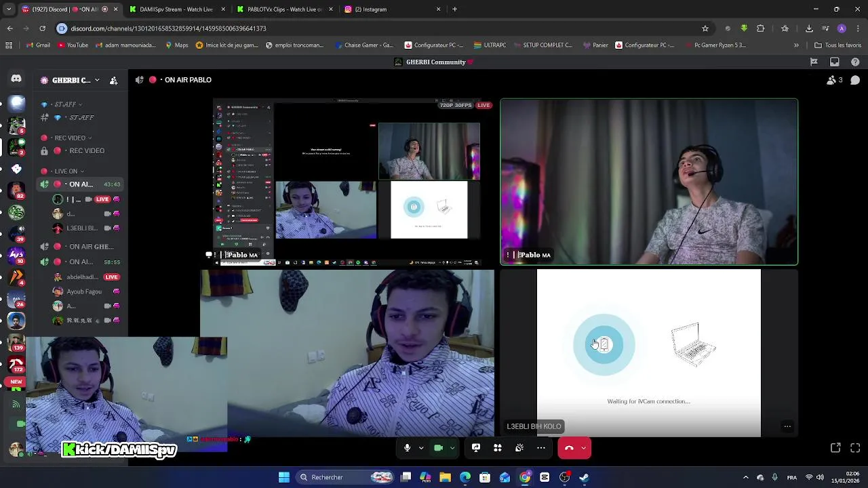Open the ULTRAPC bookmark

[x=490, y=45]
